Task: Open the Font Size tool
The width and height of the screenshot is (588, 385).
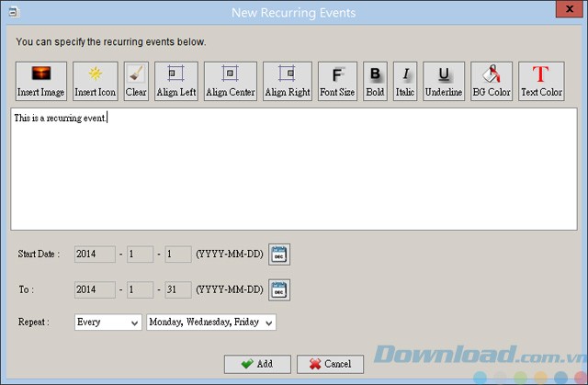Action: 337,81
